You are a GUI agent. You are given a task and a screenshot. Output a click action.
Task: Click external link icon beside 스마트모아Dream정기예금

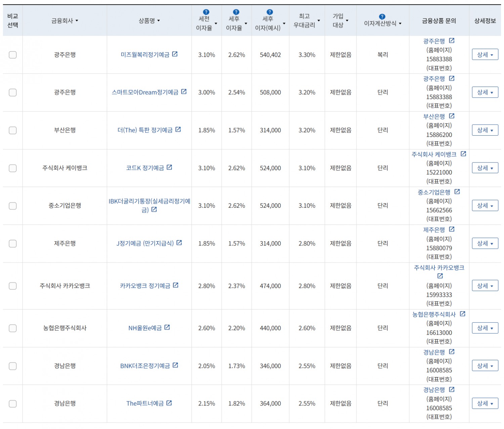point(184,92)
